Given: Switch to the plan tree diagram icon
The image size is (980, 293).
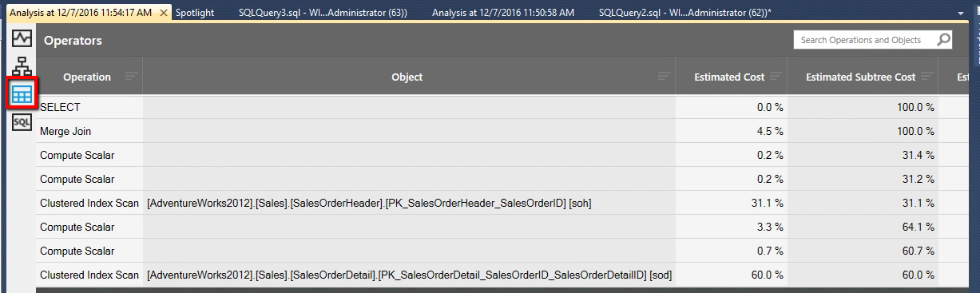Looking at the screenshot, I should [x=22, y=66].
